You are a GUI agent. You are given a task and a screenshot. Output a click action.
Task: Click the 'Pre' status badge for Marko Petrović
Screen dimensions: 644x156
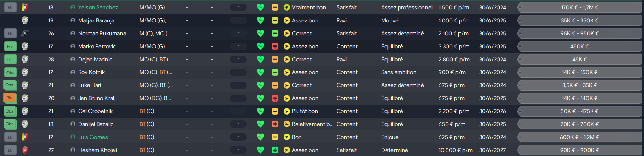point(10,46)
